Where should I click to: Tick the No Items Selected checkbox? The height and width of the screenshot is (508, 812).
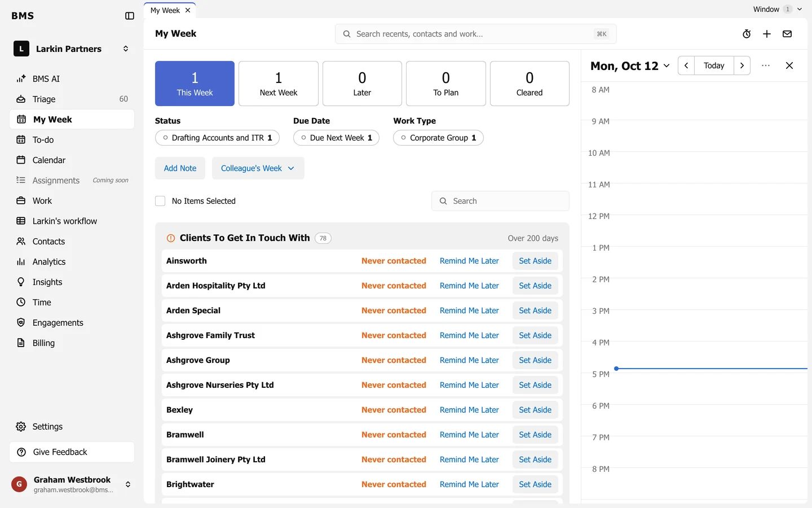(x=160, y=201)
